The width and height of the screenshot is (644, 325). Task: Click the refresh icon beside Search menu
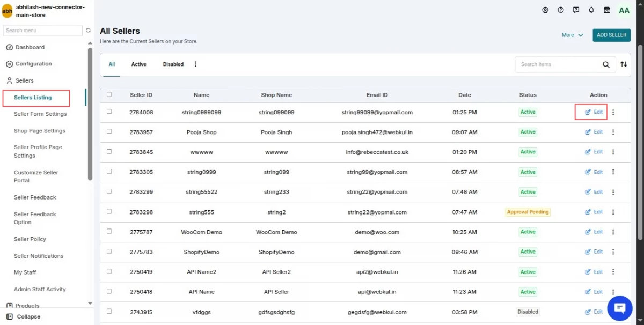pos(89,31)
